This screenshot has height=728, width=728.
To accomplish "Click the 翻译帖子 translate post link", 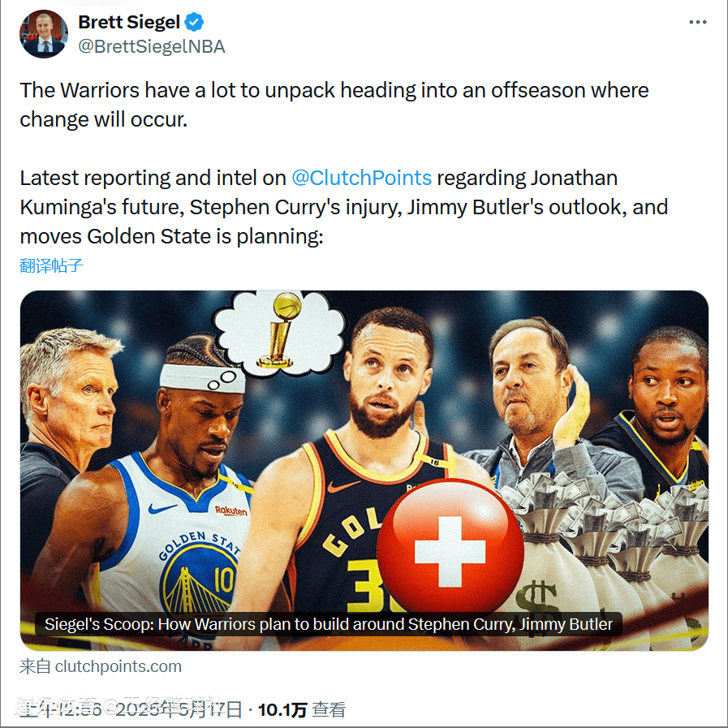I will pyautogui.click(x=51, y=265).
